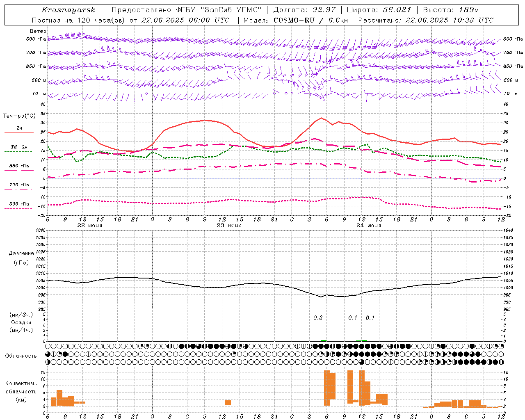Select the Долгота: 92.97 header value
This screenshot has width=525, height=420.
304,10
